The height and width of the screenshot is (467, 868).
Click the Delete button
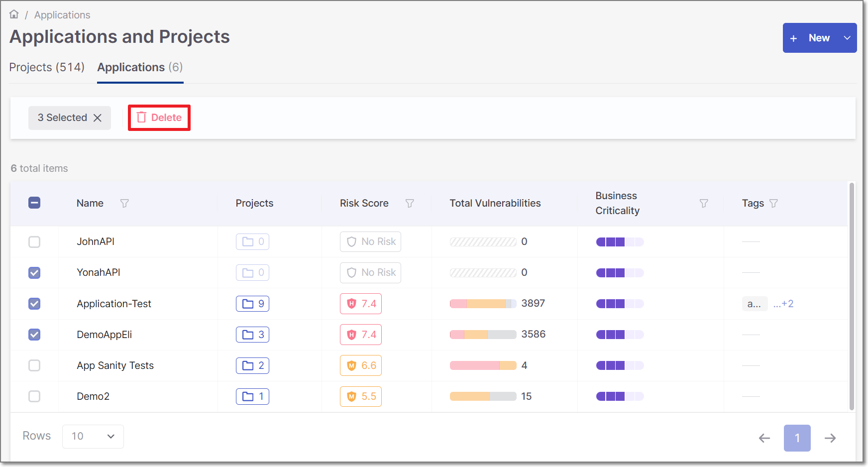click(x=159, y=117)
